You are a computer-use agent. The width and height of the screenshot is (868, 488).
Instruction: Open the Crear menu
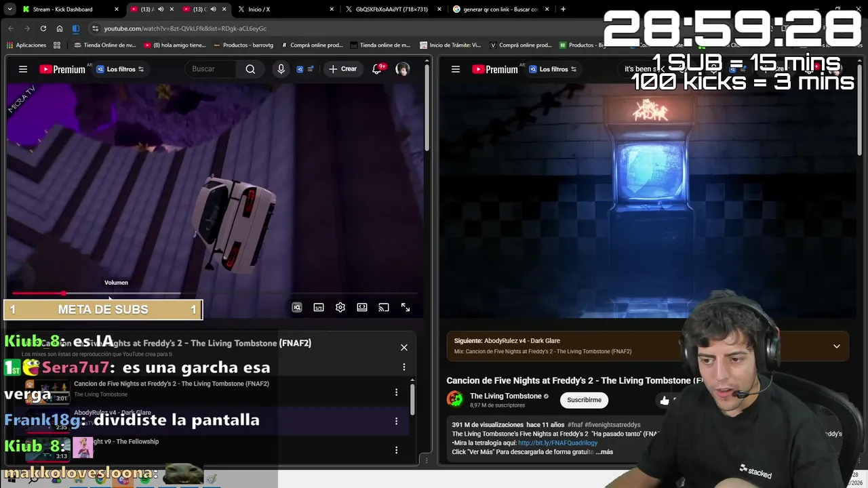coord(343,69)
